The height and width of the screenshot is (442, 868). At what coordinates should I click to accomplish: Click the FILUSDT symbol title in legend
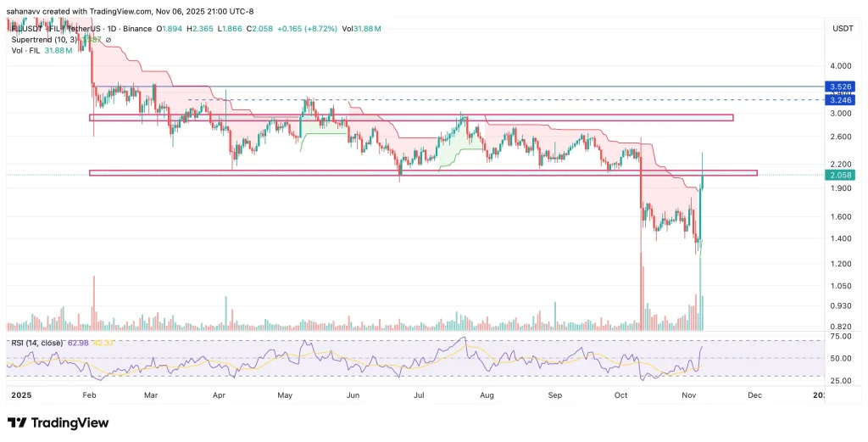pos(34,28)
